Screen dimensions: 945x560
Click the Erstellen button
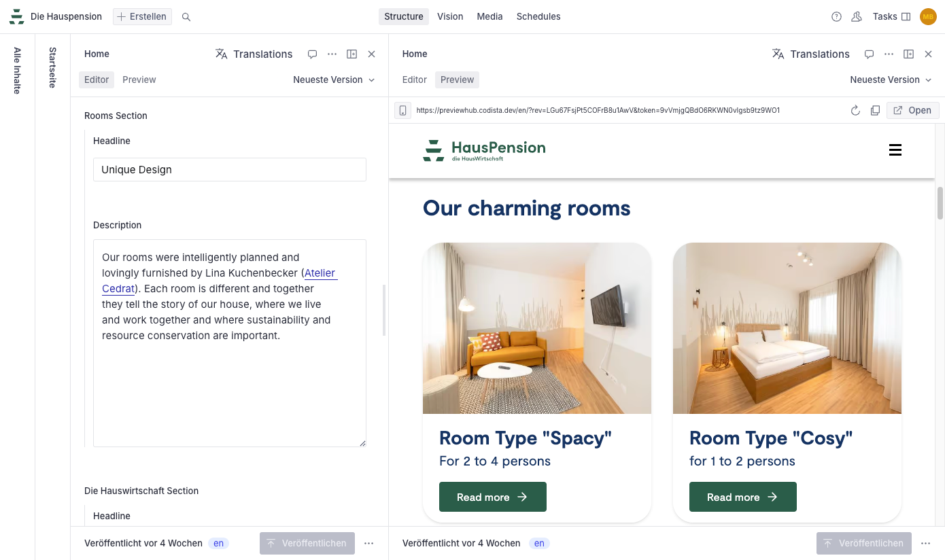coord(141,16)
